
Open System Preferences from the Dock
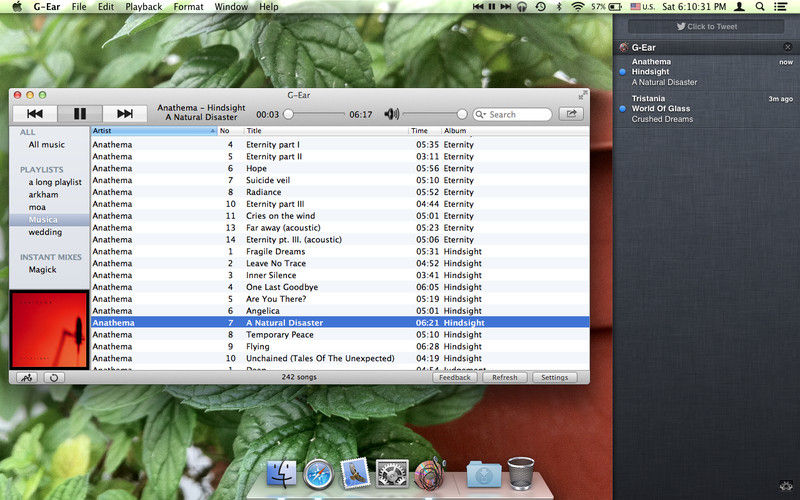pos(392,474)
